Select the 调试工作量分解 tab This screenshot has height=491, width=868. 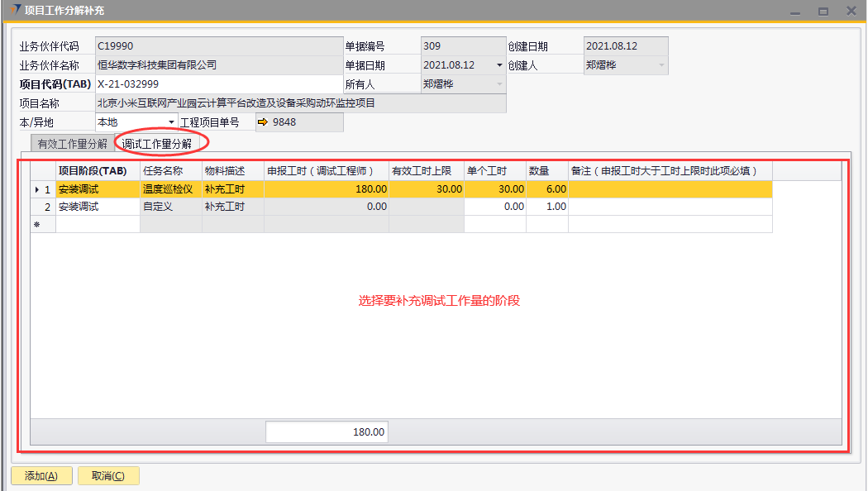156,144
